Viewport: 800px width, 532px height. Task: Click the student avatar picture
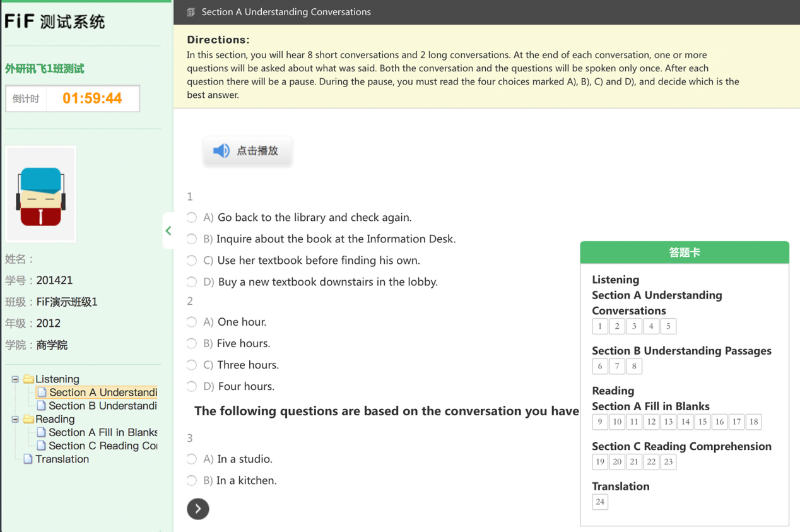[x=41, y=194]
